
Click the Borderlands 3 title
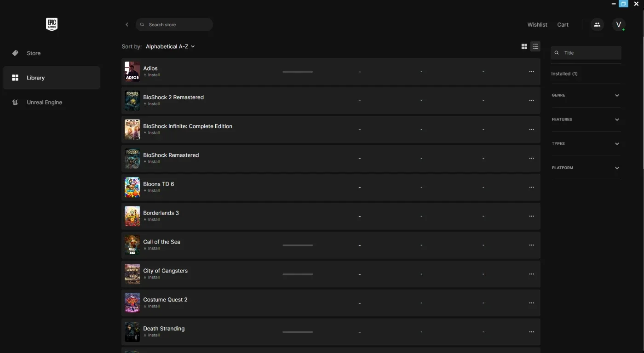[161, 213]
